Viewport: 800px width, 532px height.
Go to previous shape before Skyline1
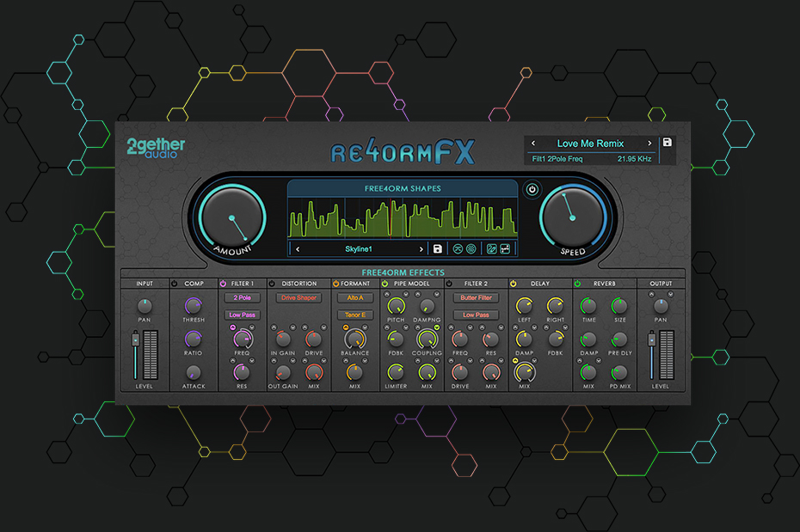point(297,249)
